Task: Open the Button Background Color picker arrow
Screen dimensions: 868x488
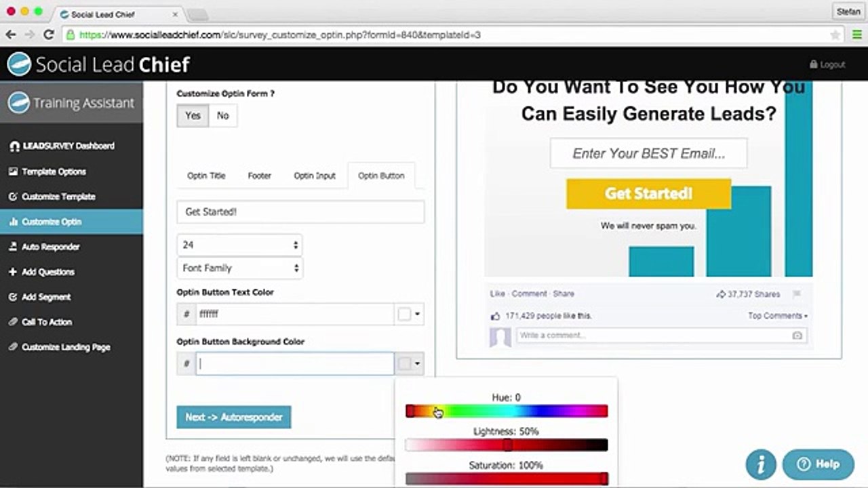Action: coord(417,364)
